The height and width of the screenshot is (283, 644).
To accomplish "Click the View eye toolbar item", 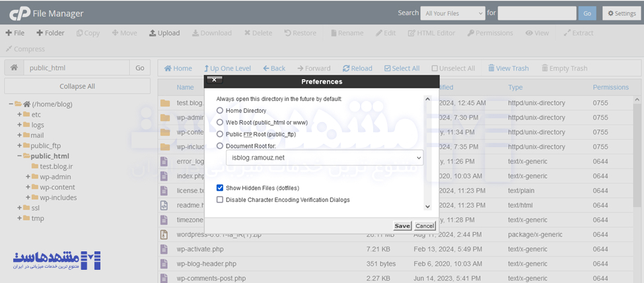I will click(x=537, y=33).
